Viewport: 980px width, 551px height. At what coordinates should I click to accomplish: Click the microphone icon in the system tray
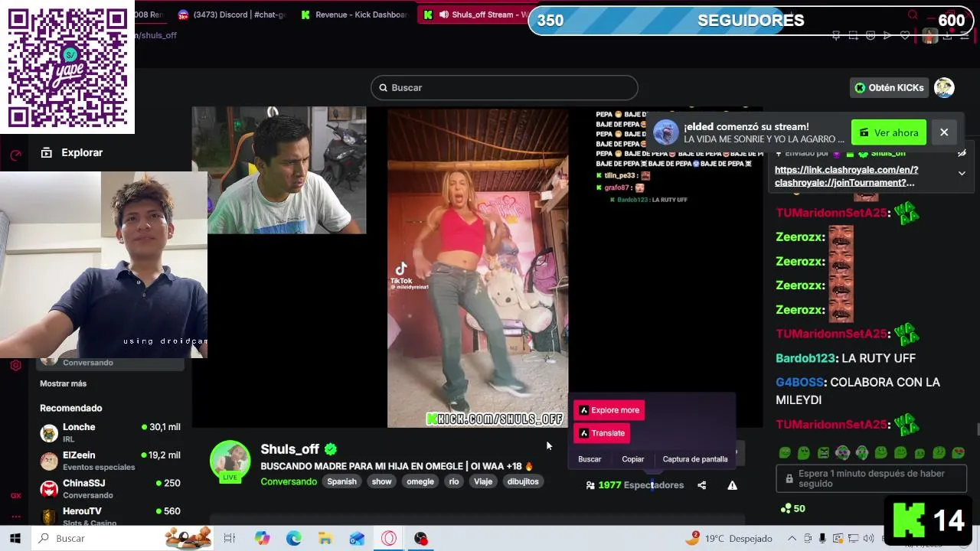[x=822, y=539]
